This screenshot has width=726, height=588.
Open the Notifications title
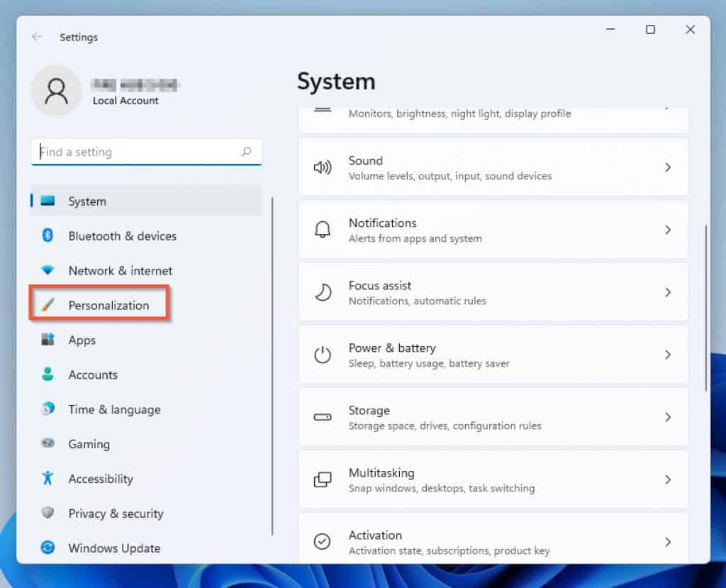pos(382,223)
